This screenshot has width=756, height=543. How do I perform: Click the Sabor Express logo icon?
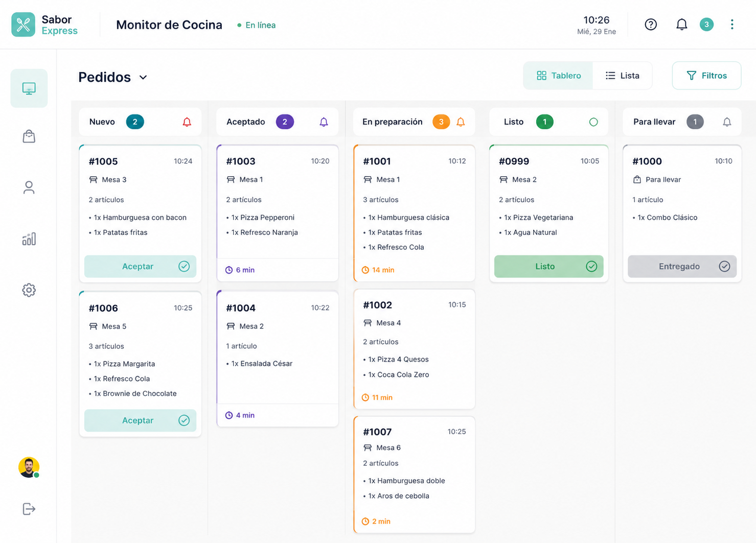[x=24, y=25]
